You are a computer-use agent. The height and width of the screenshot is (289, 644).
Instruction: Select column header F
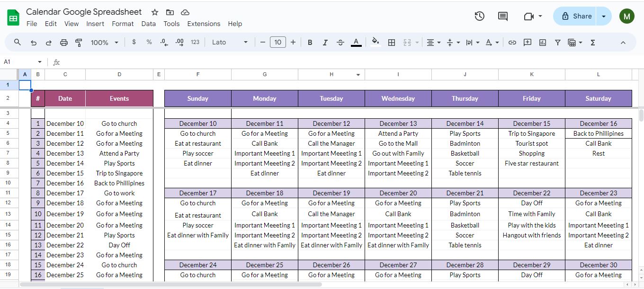click(x=198, y=74)
